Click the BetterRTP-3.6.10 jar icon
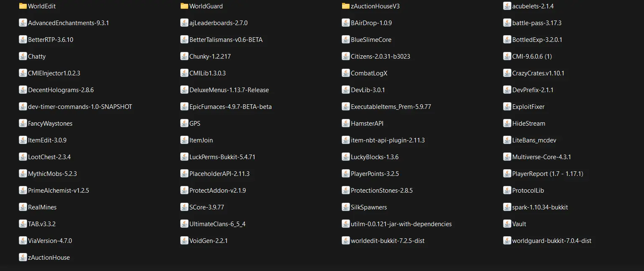The width and height of the screenshot is (644, 271). pos(23,39)
